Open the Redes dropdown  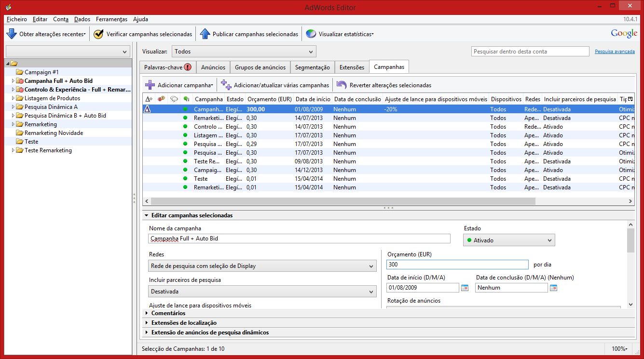pos(262,266)
